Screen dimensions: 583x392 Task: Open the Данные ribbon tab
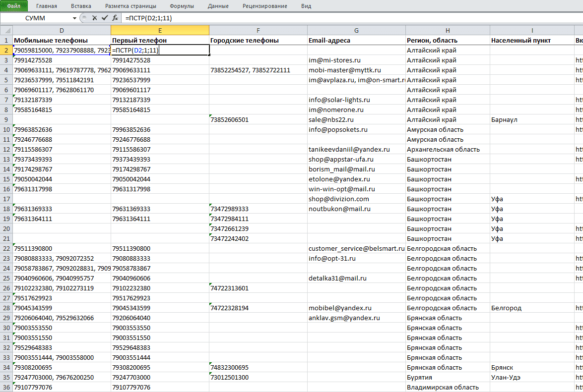tap(218, 6)
